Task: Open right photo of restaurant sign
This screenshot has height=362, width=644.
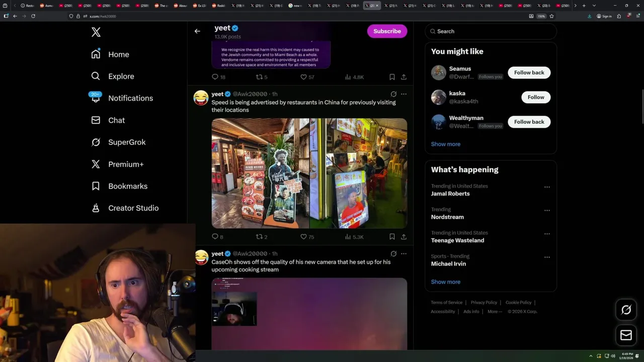Action: (358, 173)
